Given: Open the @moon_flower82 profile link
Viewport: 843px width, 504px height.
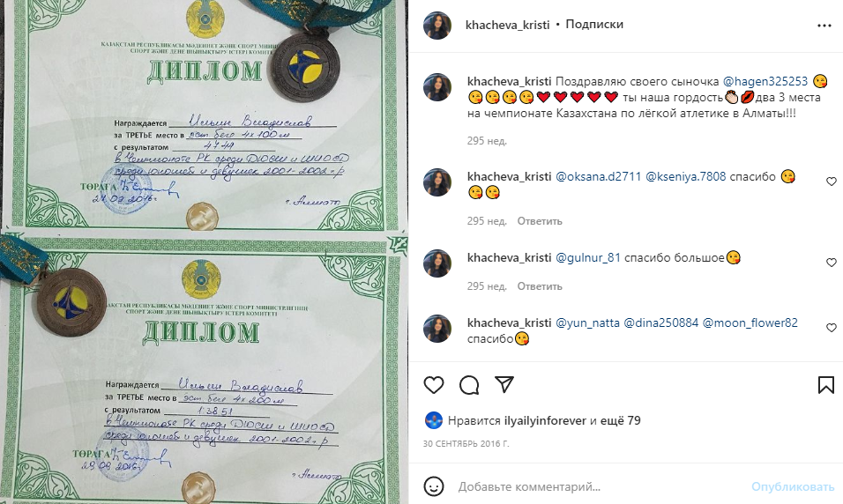Looking at the screenshot, I should coord(750,322).
